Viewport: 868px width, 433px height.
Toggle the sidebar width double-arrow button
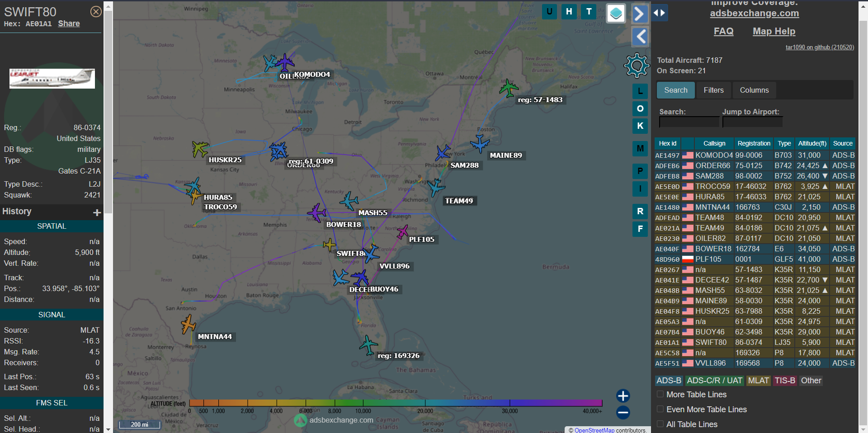tap(659, 13)
